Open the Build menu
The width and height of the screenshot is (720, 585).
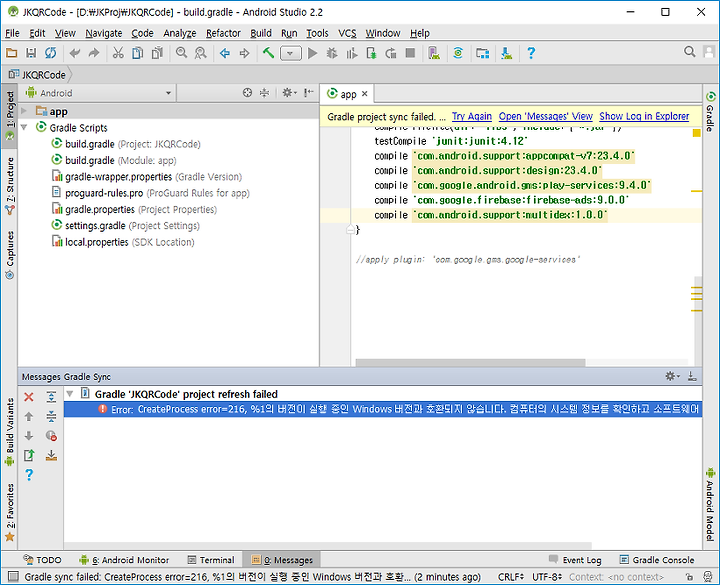(261, 33)
